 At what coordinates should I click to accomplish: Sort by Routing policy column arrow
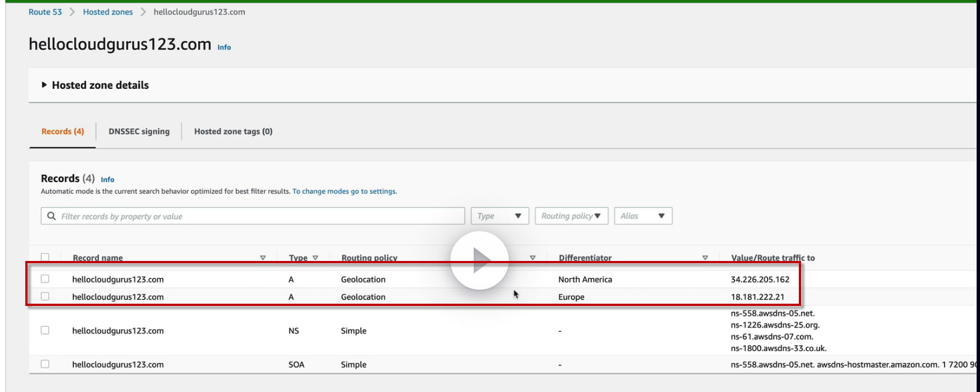pyautogui.click(x=533, y=258)
